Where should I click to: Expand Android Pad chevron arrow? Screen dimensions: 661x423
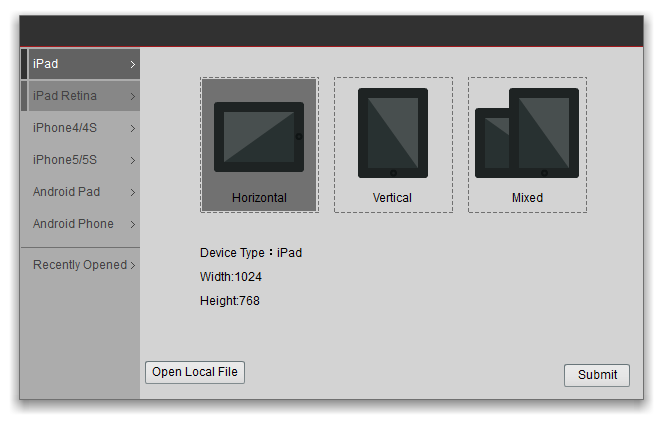click(133, 193)
